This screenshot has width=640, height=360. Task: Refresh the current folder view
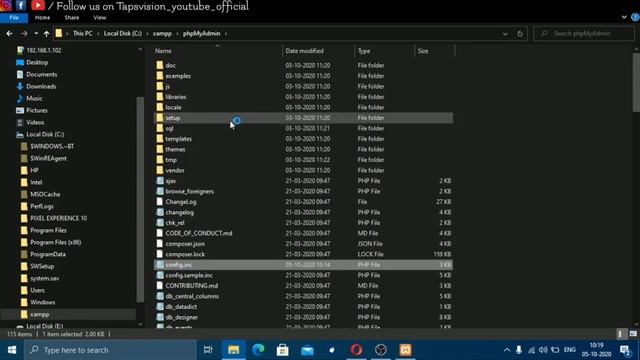click(x=520, y=33)
